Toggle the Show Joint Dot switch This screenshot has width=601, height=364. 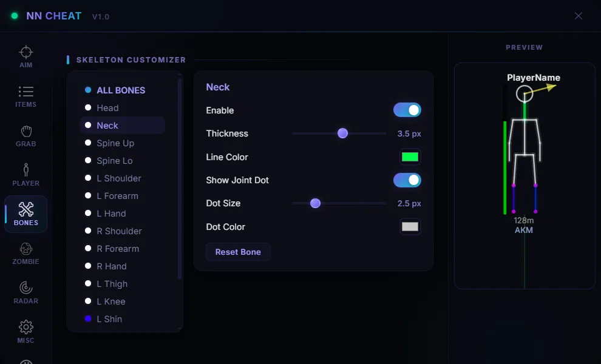tap(407, 180)
